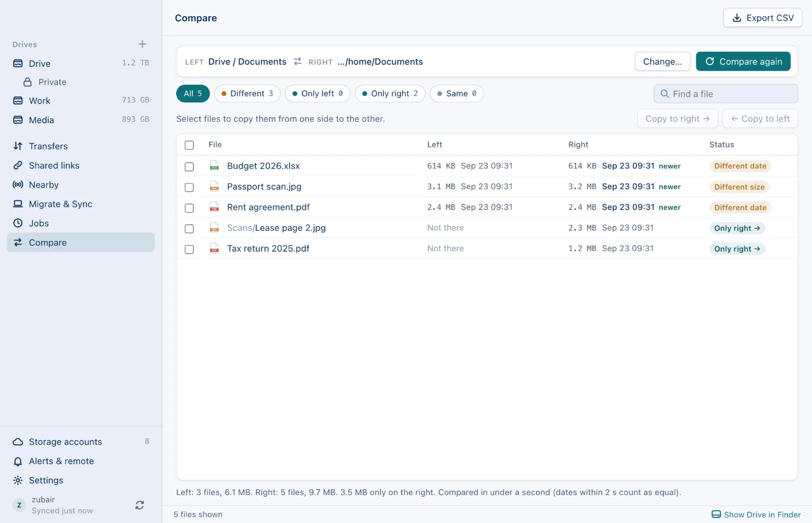Add a new drive with plus icon
812x523 pixels.
[x=142, y=44]
